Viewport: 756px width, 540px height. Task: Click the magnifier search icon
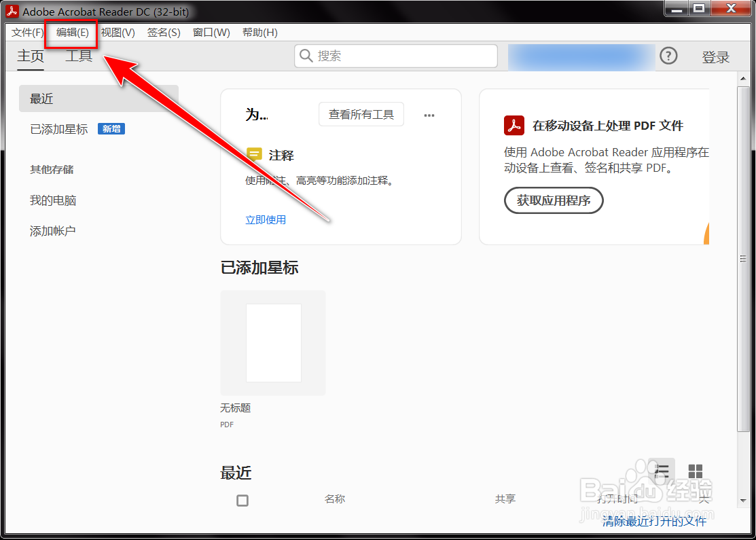tap(306, 56)
